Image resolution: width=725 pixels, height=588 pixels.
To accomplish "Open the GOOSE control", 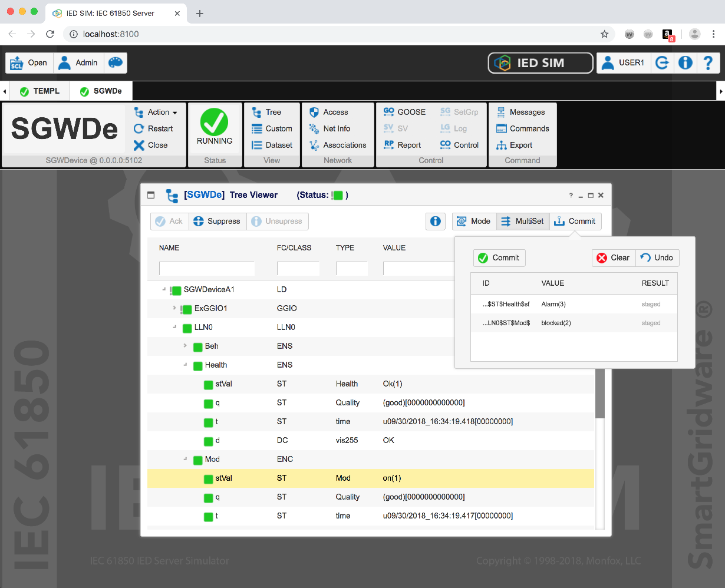I will pos(404,112).
